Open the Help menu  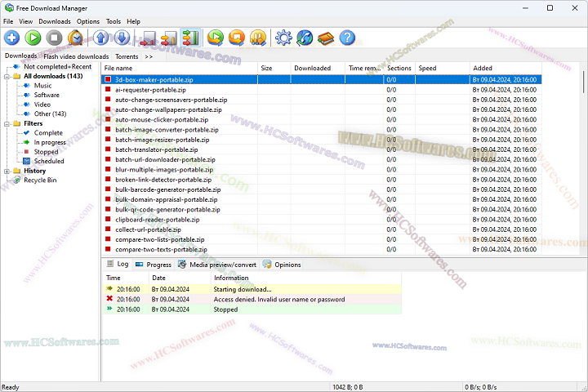point(133,21)
